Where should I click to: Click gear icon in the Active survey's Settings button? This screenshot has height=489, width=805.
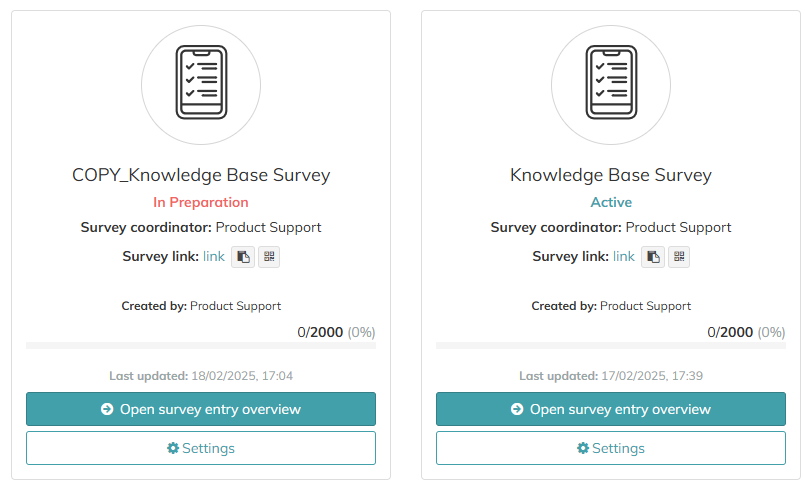pyautogui.click(x=583, y=448)
